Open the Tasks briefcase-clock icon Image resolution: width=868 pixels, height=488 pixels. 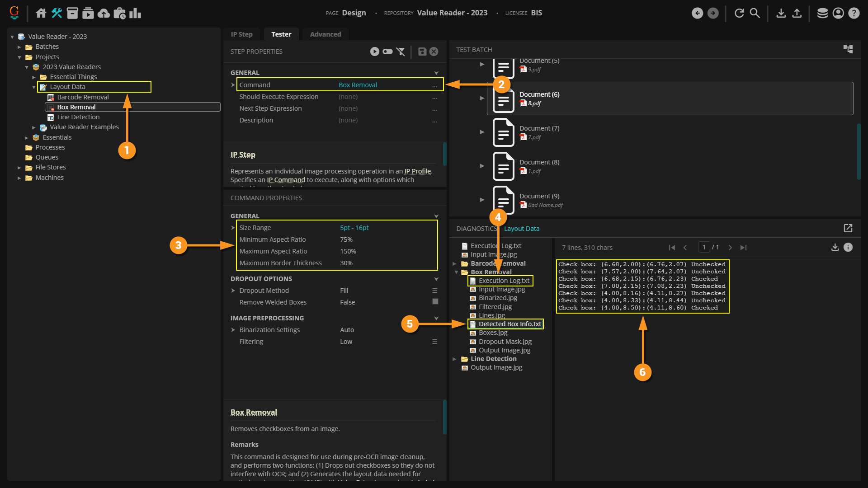[119, 13]
